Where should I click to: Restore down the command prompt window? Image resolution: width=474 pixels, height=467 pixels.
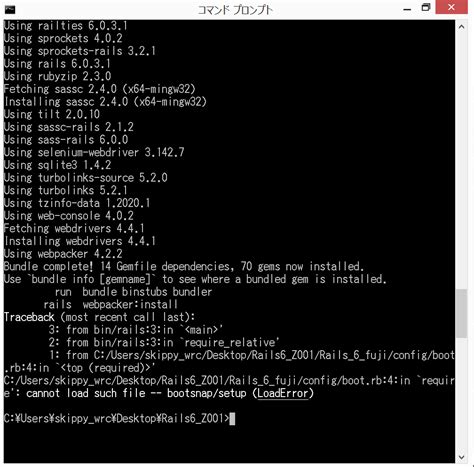click(426, 8)
